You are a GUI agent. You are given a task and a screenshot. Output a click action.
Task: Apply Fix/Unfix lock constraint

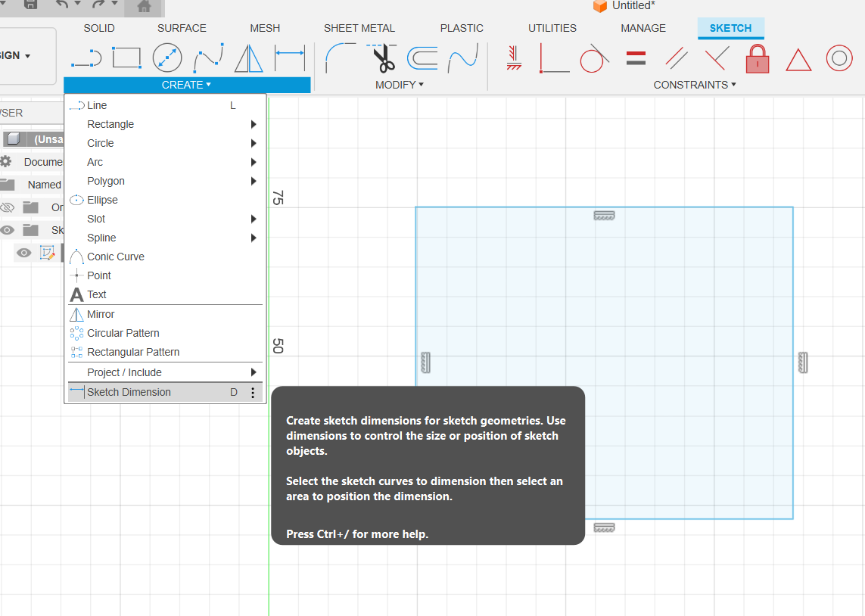[x=758, y=58]
